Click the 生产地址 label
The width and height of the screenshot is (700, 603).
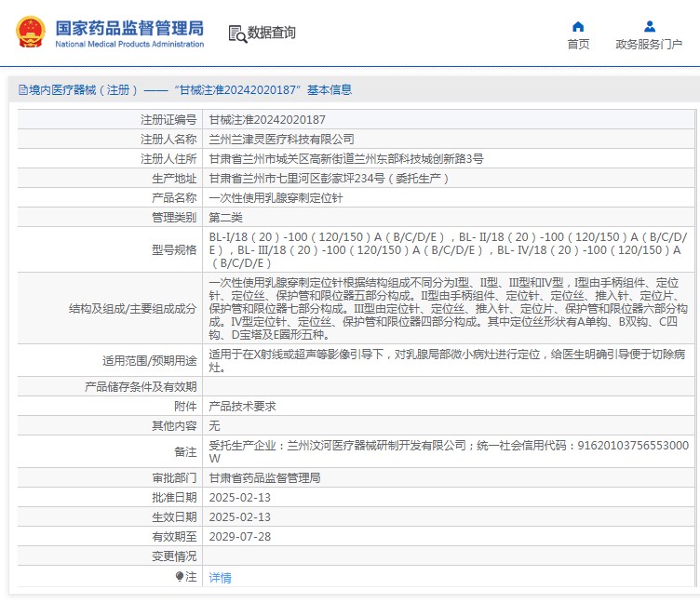click(174, 179)
